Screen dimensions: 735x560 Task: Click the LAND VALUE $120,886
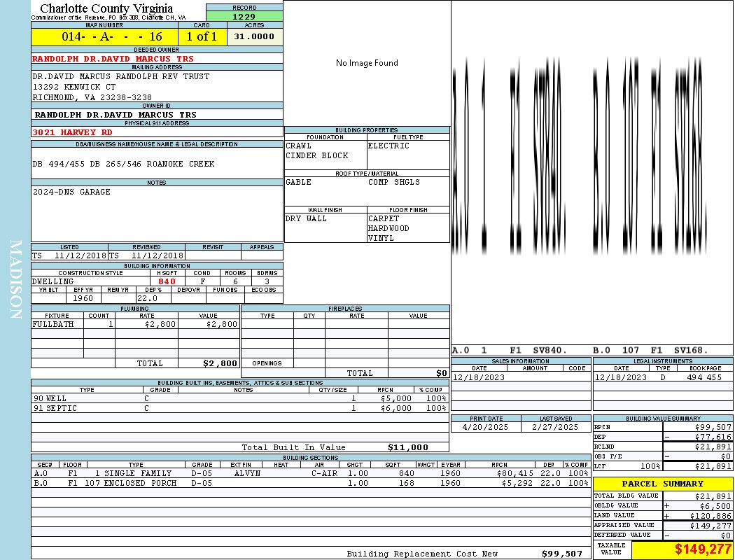pyautogui.click(x=710, y=515)
